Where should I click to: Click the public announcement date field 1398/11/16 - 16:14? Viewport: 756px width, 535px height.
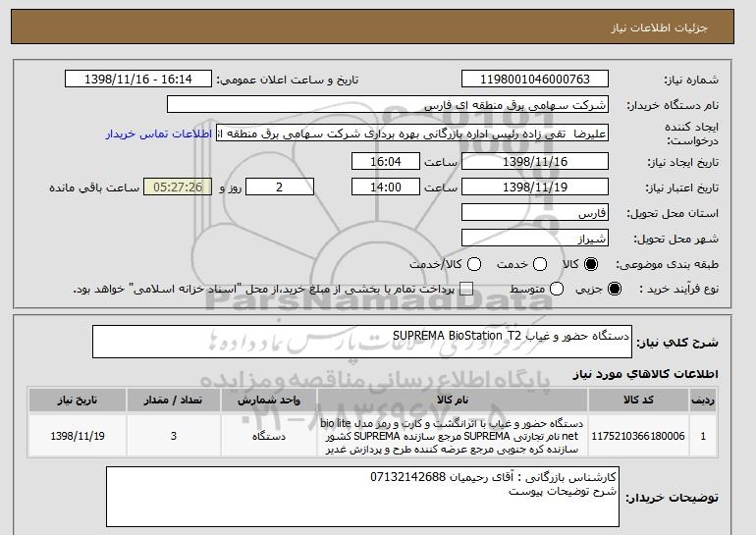pyautogui.click(x=137, y=80)
